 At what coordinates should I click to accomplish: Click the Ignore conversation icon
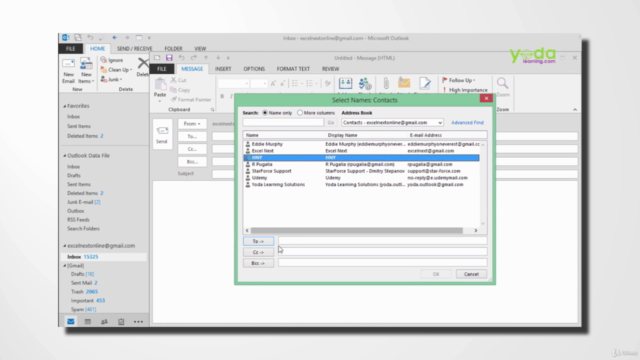tap(104, 60)
